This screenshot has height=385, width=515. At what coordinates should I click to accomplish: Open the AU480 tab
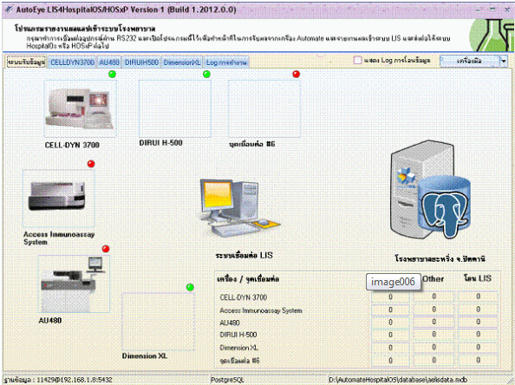tap(109, 62)
